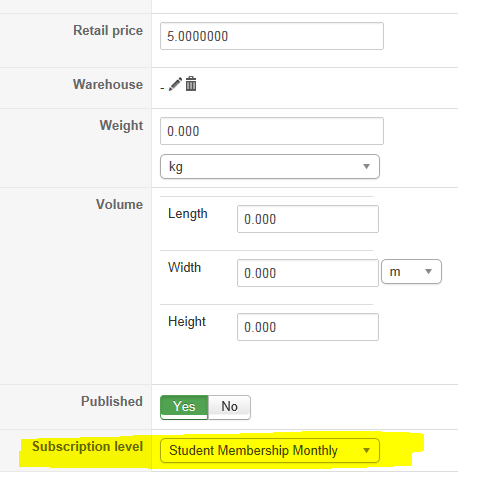Click the Warehouse edit pencil icon
The image size is (482, 478).
click(175, 84)
